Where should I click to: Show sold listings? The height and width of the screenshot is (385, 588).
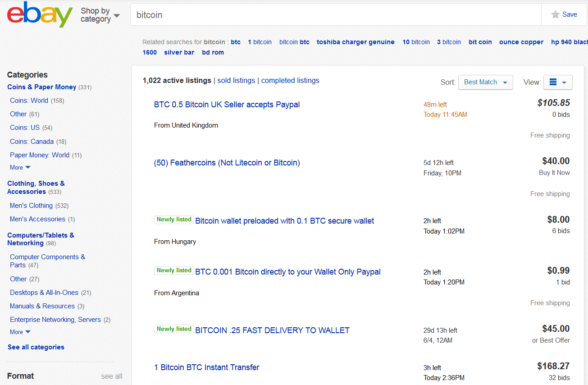[236, 80]
